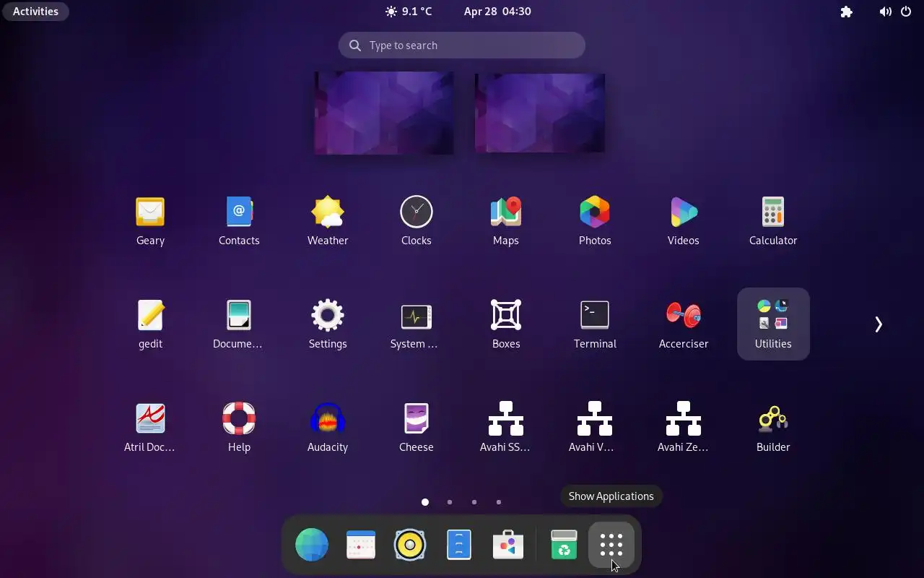Launch Rhythmbox music player from dock
This screenshot has width=924, height=578.
click(410, 545)
